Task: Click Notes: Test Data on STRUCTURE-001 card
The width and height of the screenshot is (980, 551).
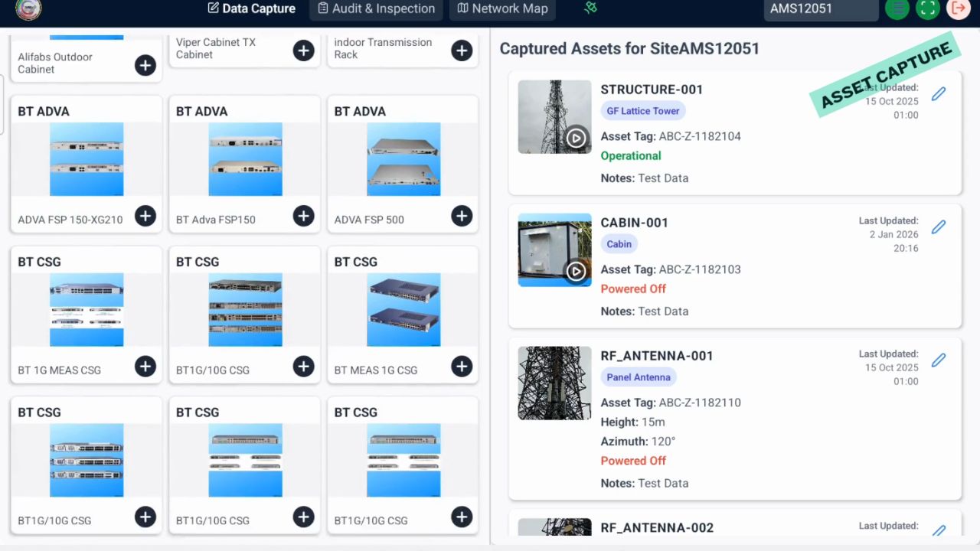Action: [x=645, y=178]
